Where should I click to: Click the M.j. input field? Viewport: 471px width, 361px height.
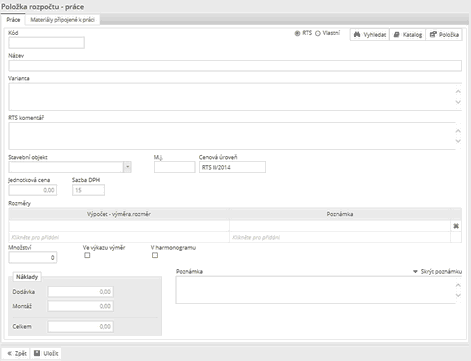coord(175,167)
